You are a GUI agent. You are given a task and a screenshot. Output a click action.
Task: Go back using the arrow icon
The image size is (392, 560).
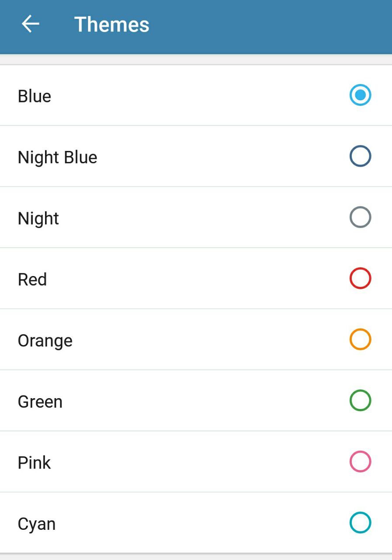(x=31, y=24)
